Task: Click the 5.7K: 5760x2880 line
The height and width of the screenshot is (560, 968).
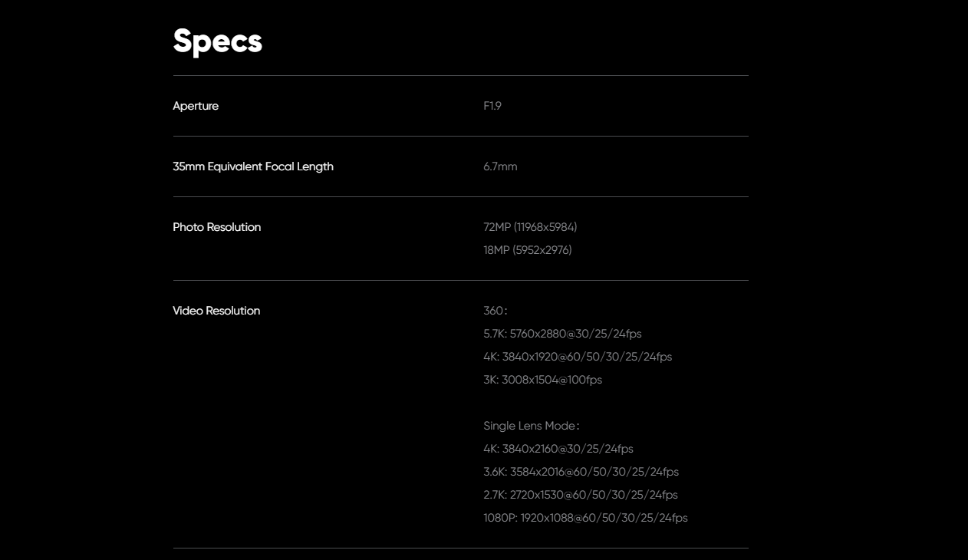Action: [x=562, y=334]
